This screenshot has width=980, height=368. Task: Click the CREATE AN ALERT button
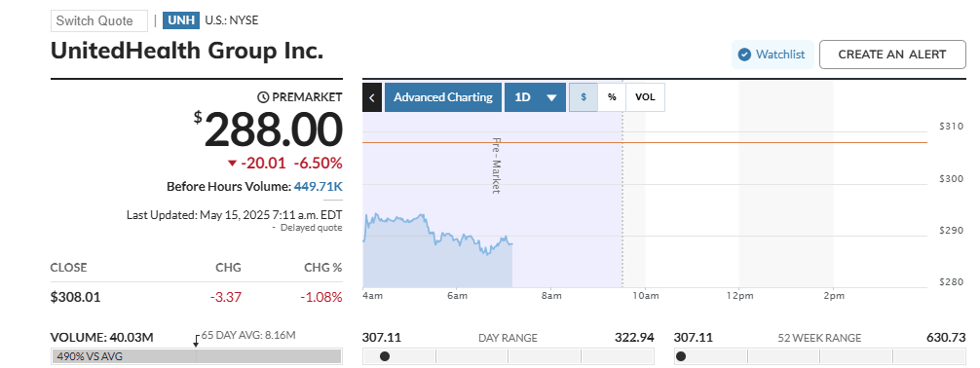[x=892, y=55]
